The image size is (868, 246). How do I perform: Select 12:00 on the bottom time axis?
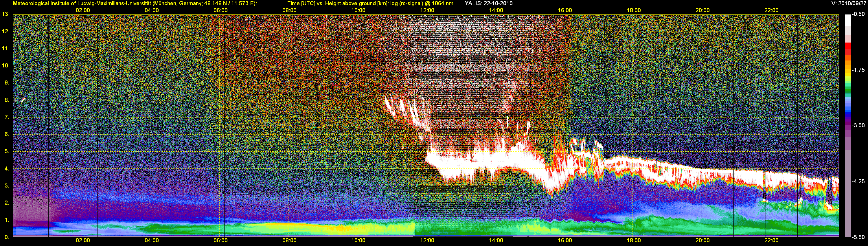[427, 240]
